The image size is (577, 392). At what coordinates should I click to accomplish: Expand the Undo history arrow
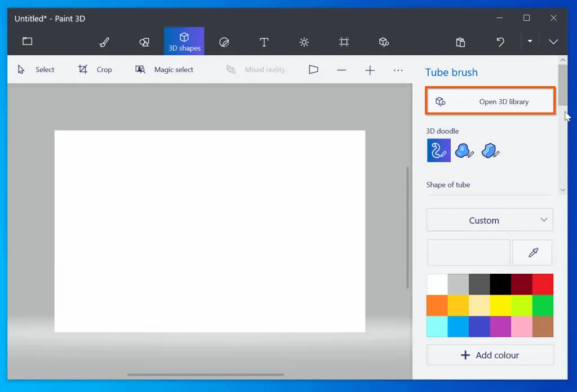[529, 42]
